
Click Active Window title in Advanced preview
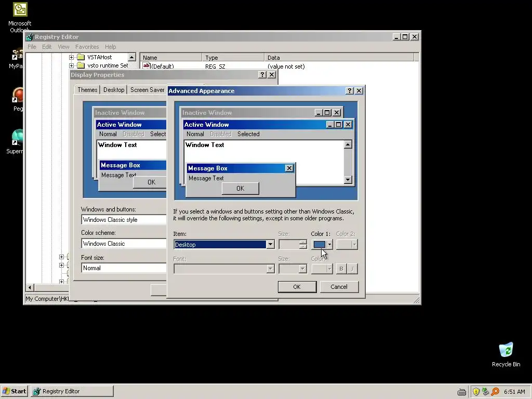click(x=206, y=125)
